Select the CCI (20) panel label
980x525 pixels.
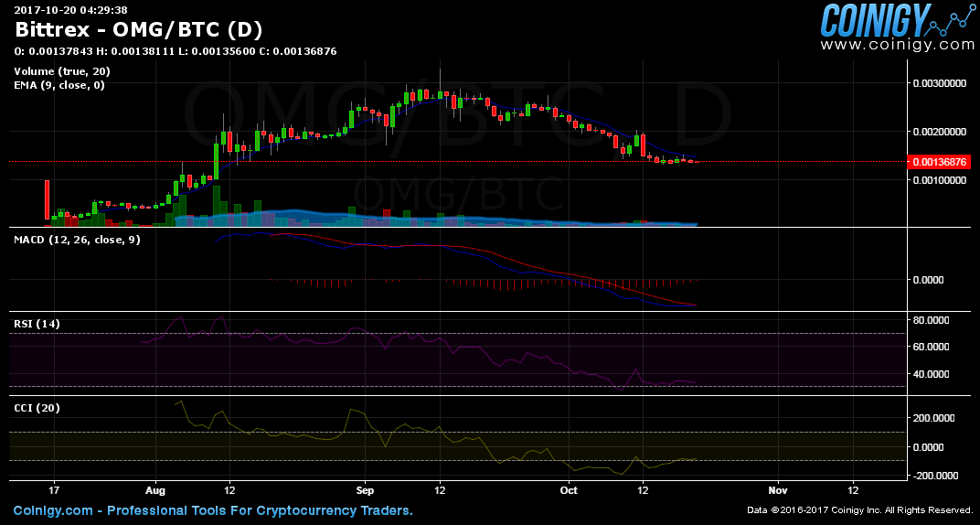(x=37, y=408)
